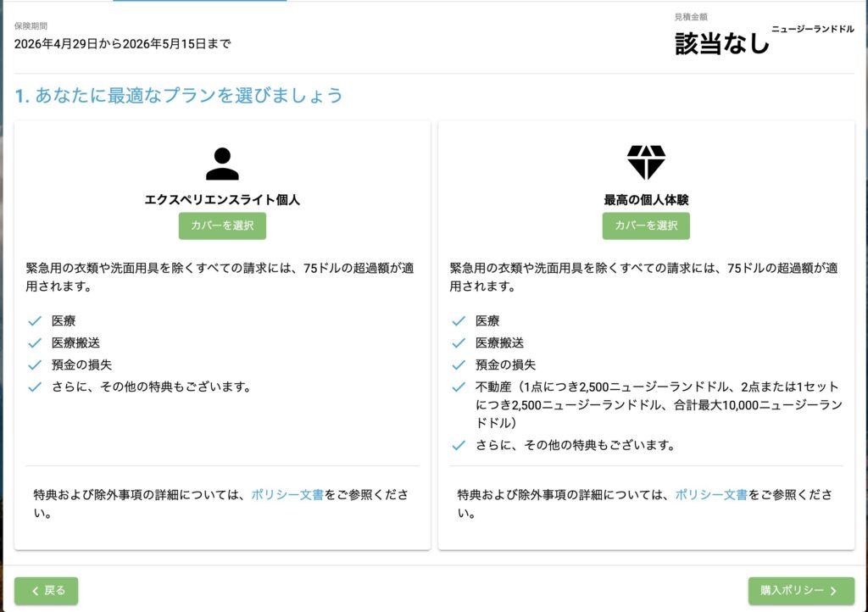Viewport: 868px width, 612px height.
Task: Click the checkmark beside 医療 in the left plan
Action: point(35,321)
